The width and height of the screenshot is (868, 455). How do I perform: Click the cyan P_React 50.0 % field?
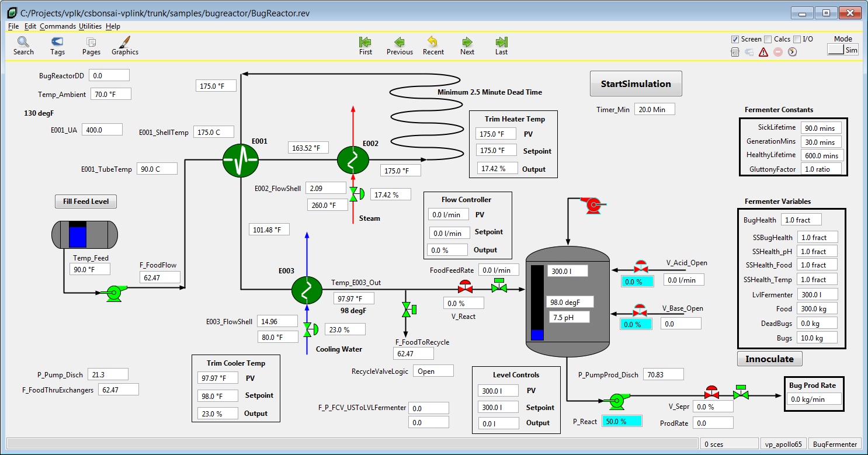(x=622, y=421)
